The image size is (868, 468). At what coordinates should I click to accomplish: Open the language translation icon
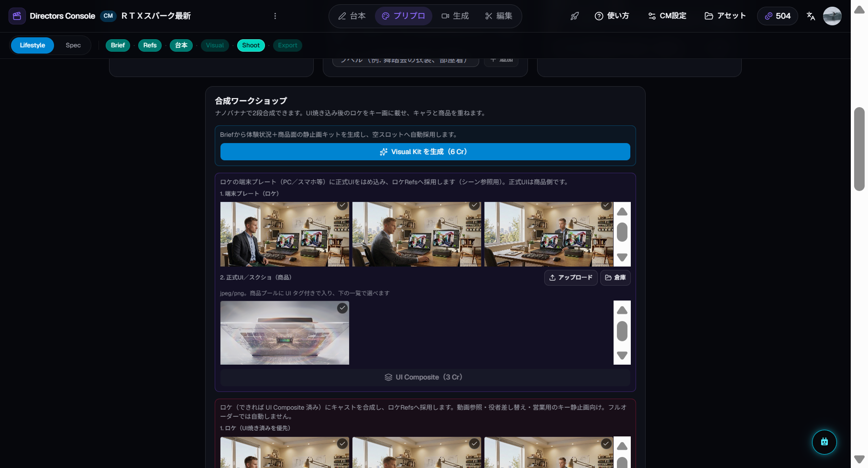(x=811, y=16)
